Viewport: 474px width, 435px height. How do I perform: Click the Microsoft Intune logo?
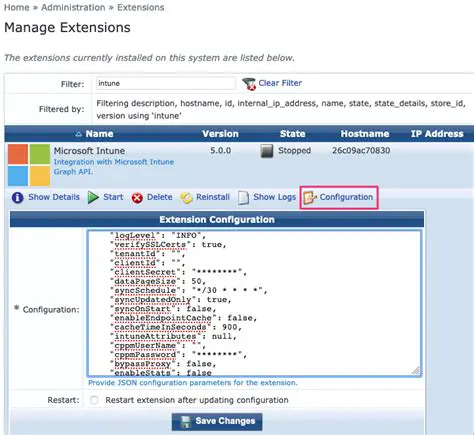click(29, 165)
